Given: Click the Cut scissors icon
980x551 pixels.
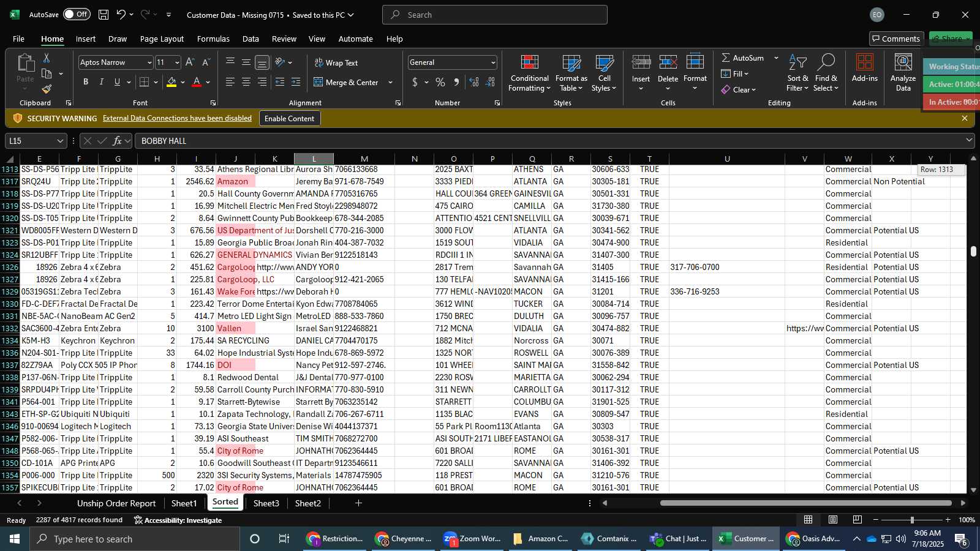Looking at the screenshot, I should pyautogui.click(x=47, y=58).
